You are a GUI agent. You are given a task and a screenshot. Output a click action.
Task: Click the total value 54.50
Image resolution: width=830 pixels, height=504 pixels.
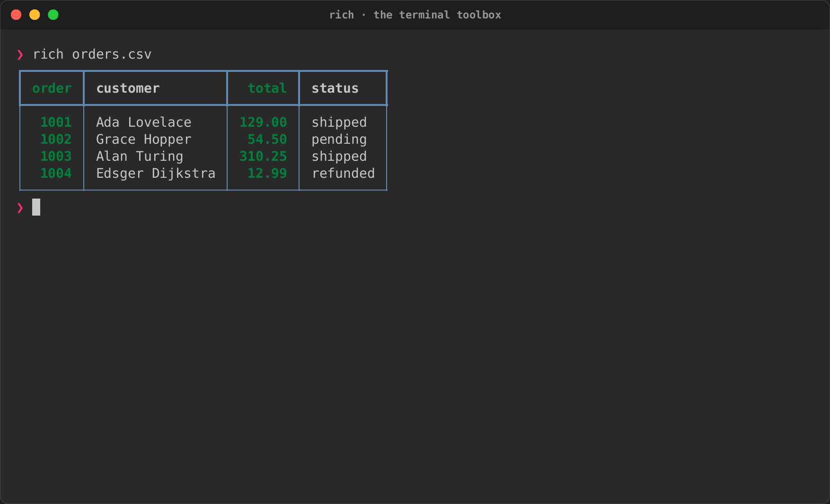[267, 139]
